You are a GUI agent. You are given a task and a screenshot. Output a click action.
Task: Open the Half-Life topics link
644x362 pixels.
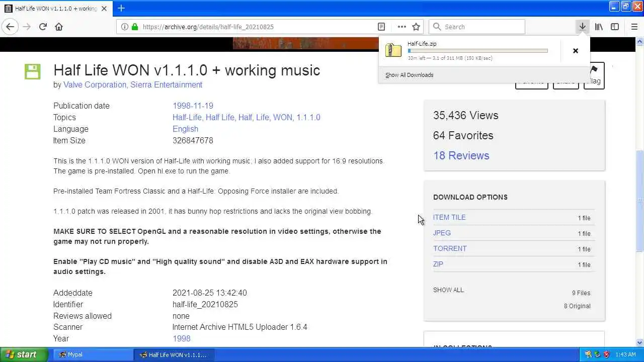click(x=187, y=117)
